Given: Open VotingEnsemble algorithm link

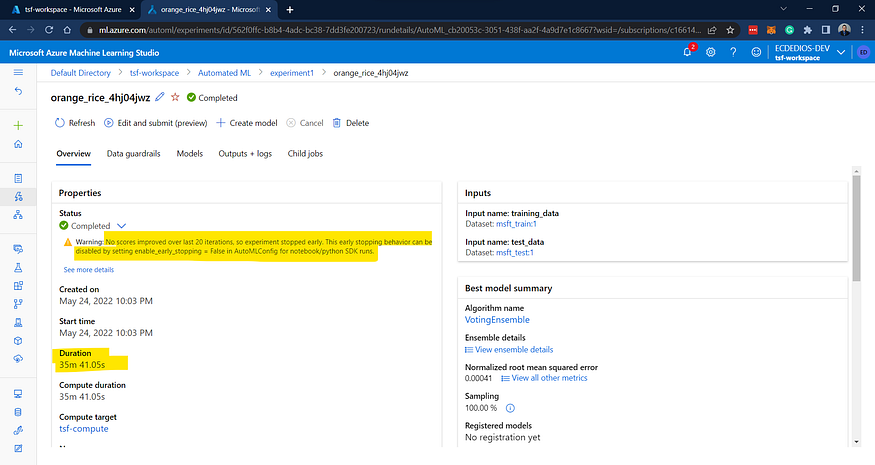Looking at the screenshot, I should pyautogui.click(x=497, y=320).
